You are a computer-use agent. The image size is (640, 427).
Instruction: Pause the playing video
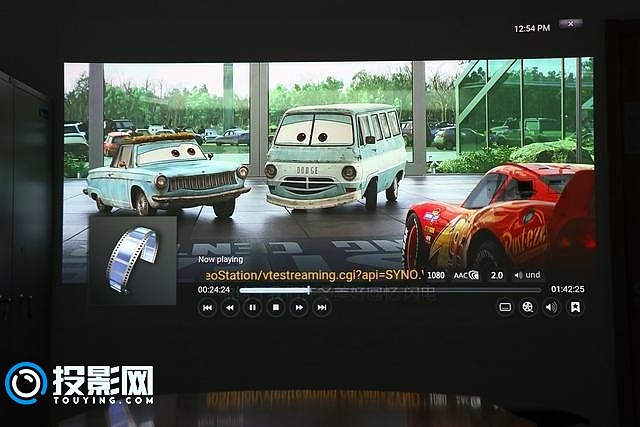[253, 308]
